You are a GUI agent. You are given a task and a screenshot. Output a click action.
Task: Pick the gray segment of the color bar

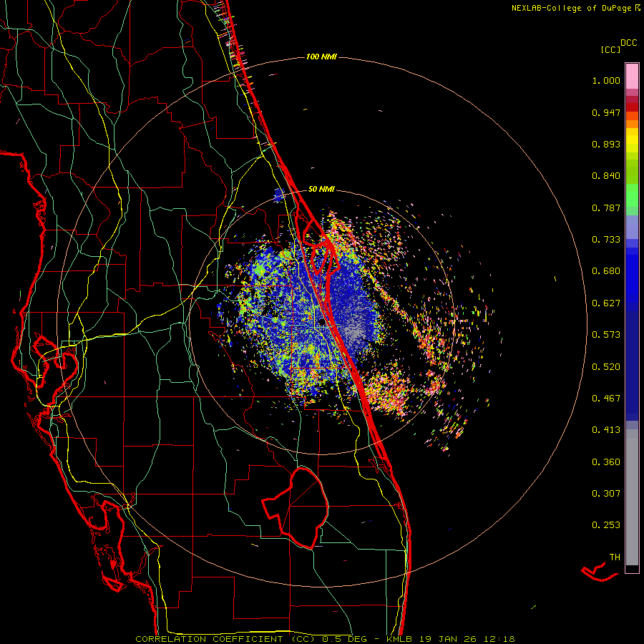pos(632,497)
